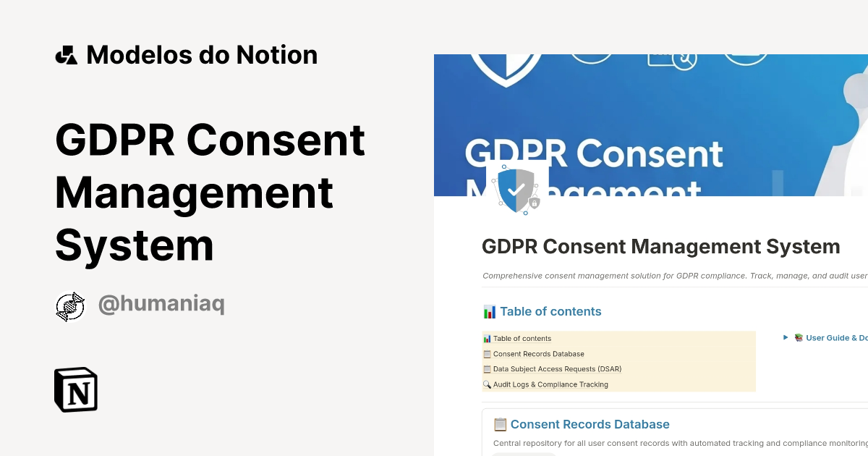The width and height of the screenshot is (868, 456).
Task: Expand the User Guide & Documentation toggle
Action: pyautogui.click(x=785, y=337)
